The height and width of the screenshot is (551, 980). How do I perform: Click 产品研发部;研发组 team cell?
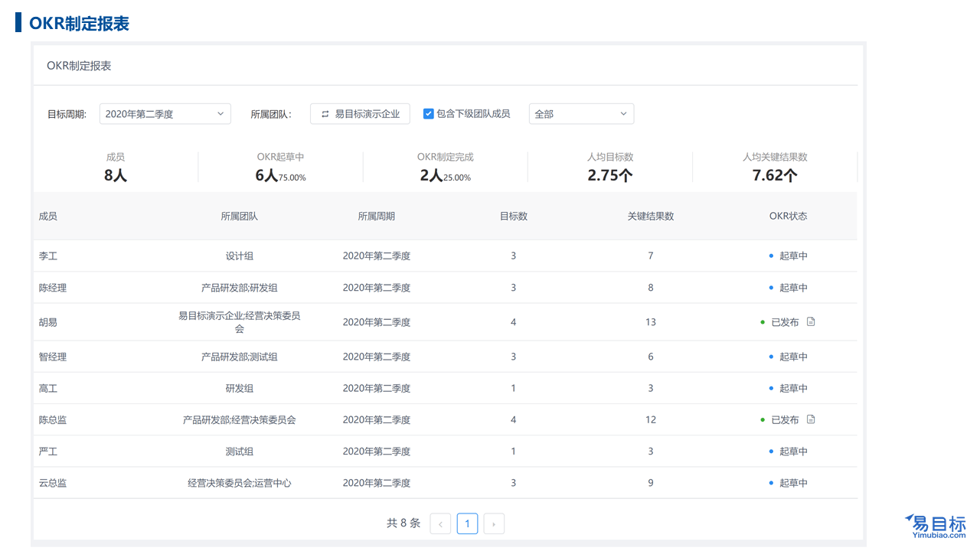(x=239, y=288)
